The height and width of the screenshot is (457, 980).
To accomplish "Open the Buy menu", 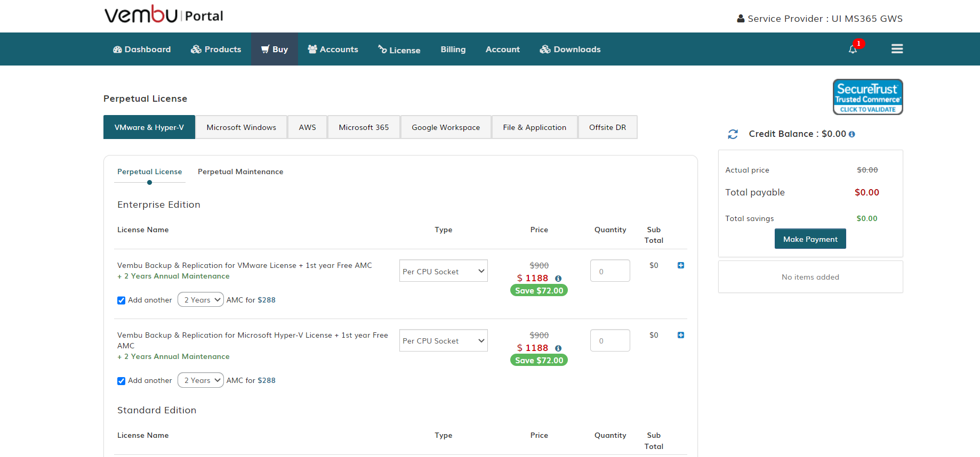I will pos(275,49).
